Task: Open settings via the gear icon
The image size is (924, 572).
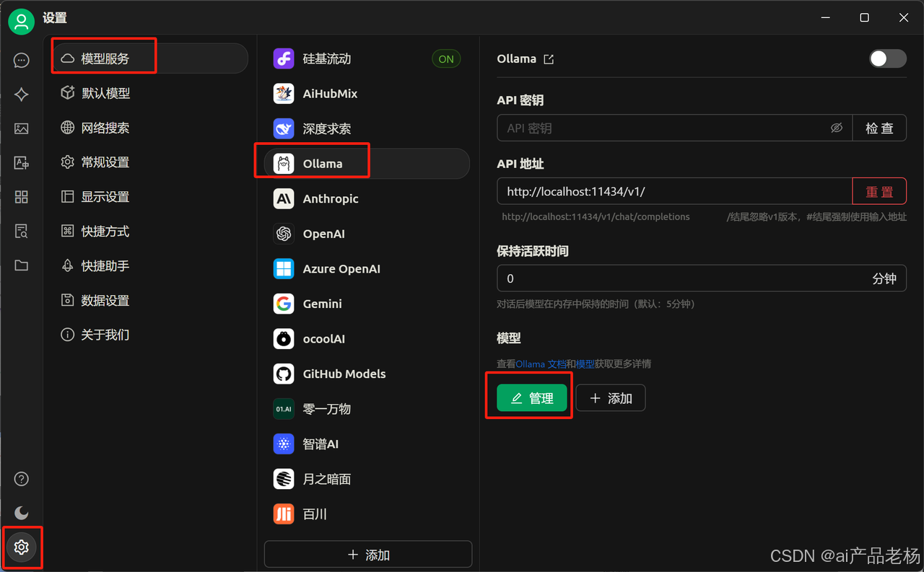Action: coord(22,547)
